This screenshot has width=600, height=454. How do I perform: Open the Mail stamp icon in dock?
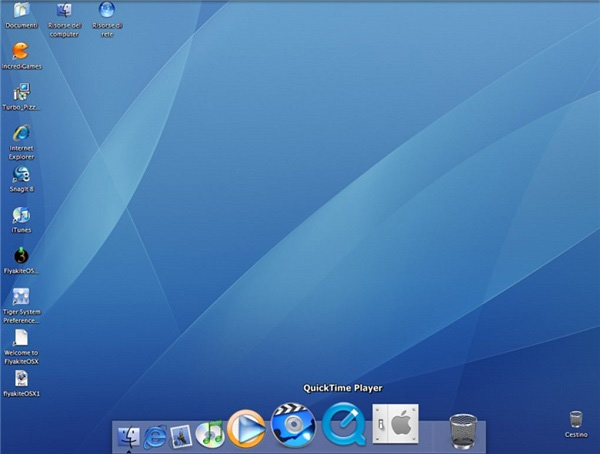pos(181,437)
